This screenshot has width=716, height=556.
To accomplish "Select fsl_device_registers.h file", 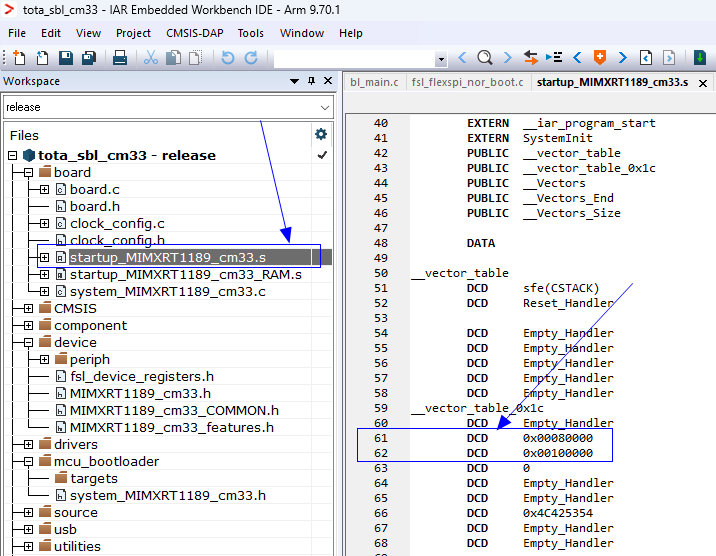I will pos(141,377).
